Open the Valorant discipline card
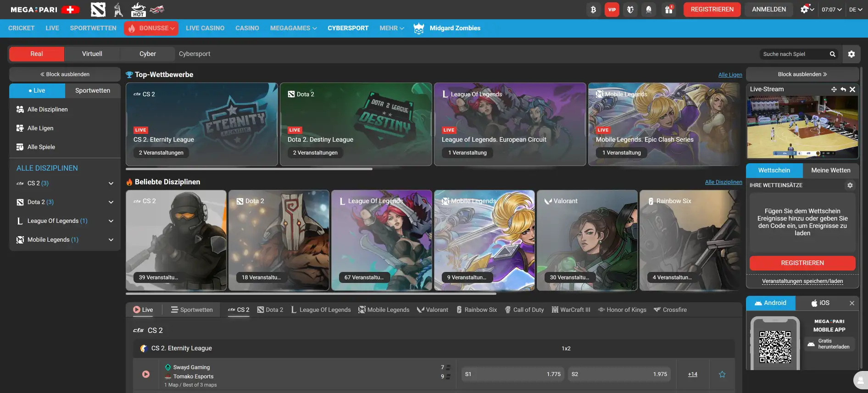Screen dimensions: 868x393 (587, 240)
